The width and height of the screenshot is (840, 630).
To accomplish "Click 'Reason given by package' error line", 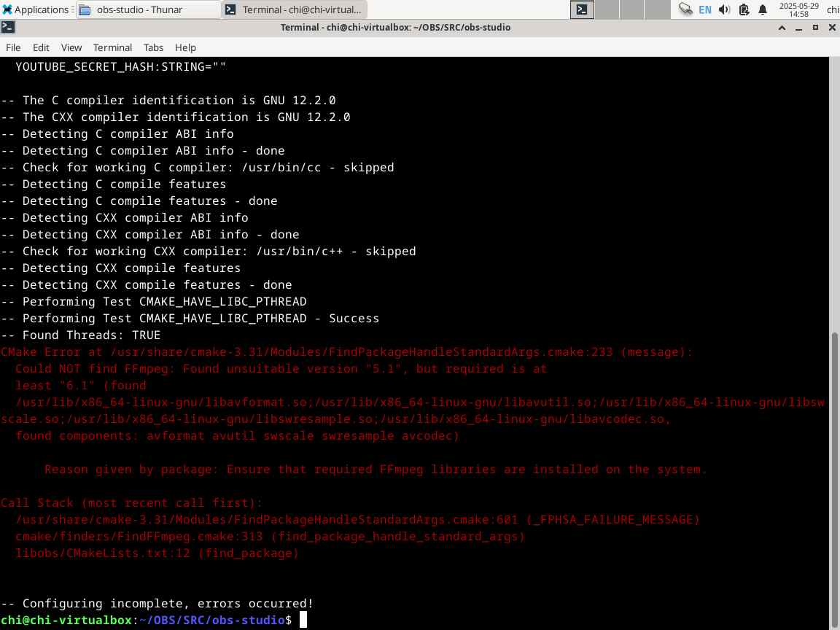I will pyautogui.click(x=376, y=470).
